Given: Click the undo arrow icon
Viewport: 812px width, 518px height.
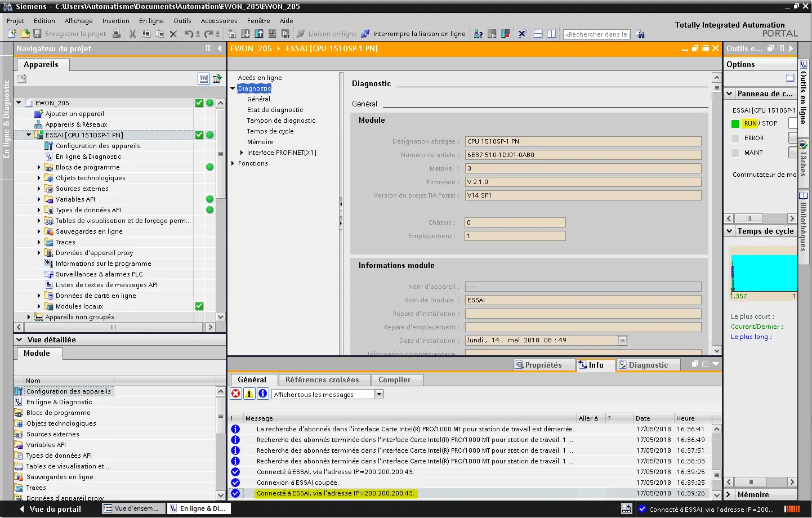Looking at the screenshot, I should pos(189,34).
